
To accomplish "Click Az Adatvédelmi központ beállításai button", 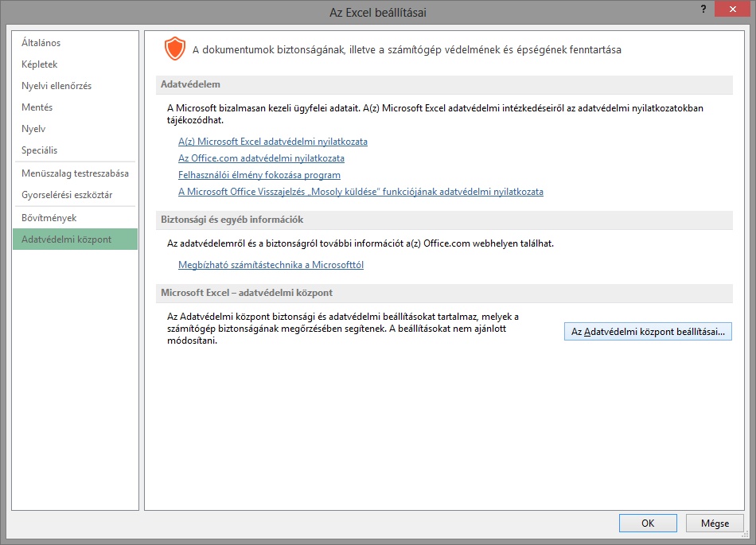I will (x=648, y=332).
